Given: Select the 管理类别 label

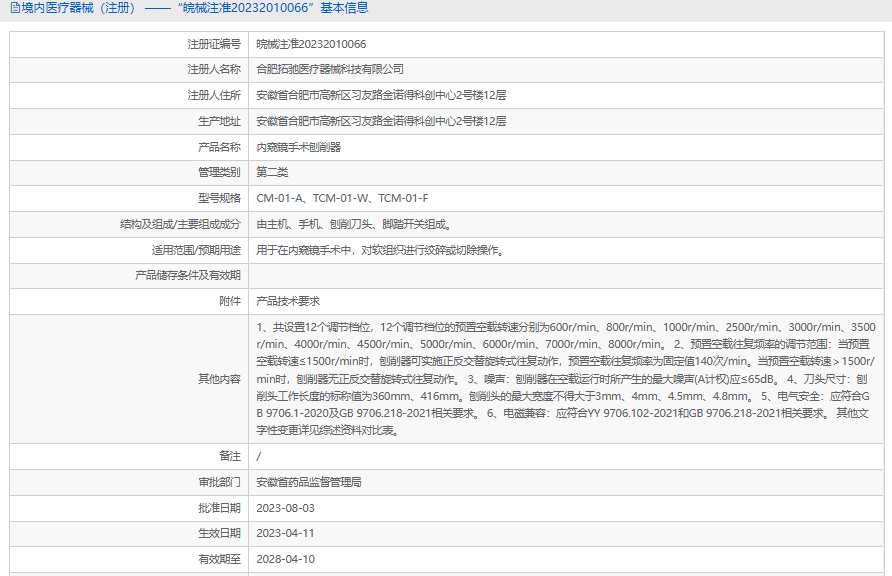Looking at the screenshot, I should point(220,172).
